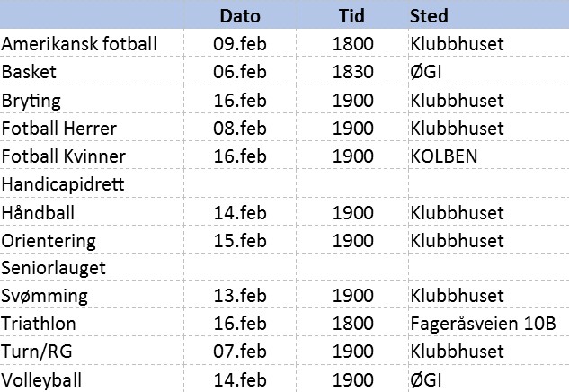Click the Triathlon cell

click(39, 324)
